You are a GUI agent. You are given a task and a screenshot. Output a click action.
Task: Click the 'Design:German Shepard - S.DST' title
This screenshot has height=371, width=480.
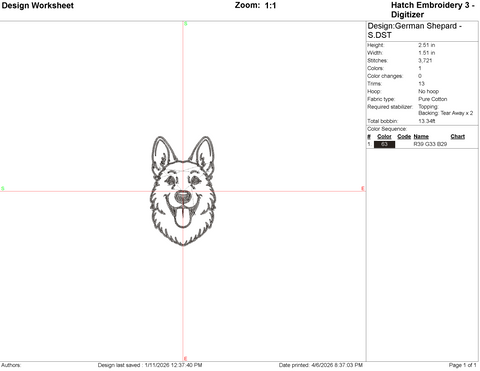(415, 30)
